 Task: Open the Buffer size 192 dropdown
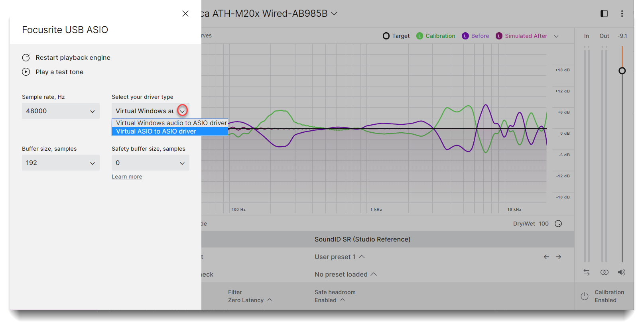click(61, 163)
